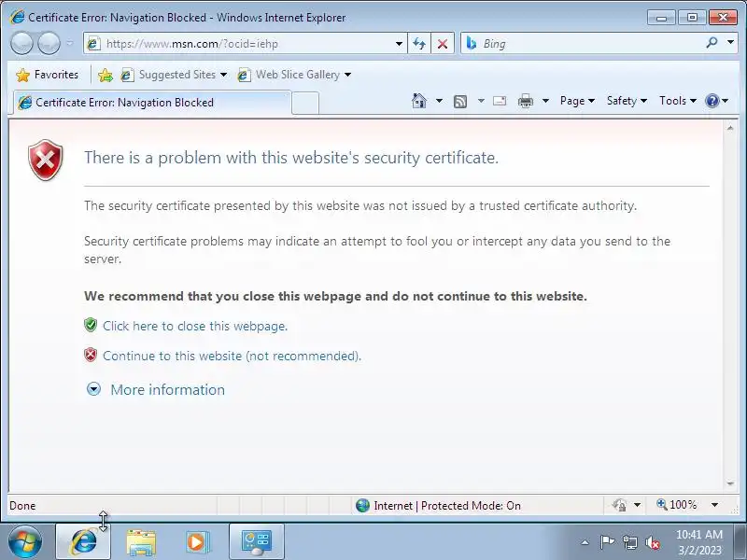Click the red Stop loading icon
The height and width of the screenshot is (560, 747).
[x=442, y=44]
